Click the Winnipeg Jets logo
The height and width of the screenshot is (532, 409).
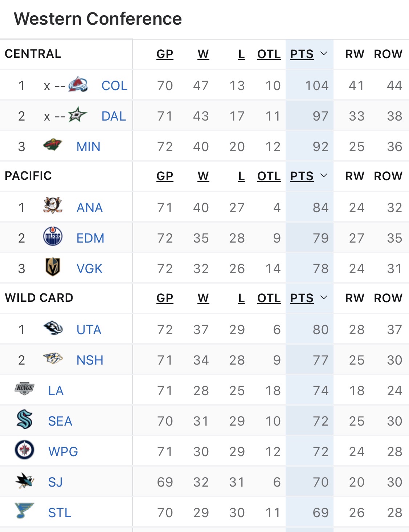pyautogui.click(x=24, y=450)
